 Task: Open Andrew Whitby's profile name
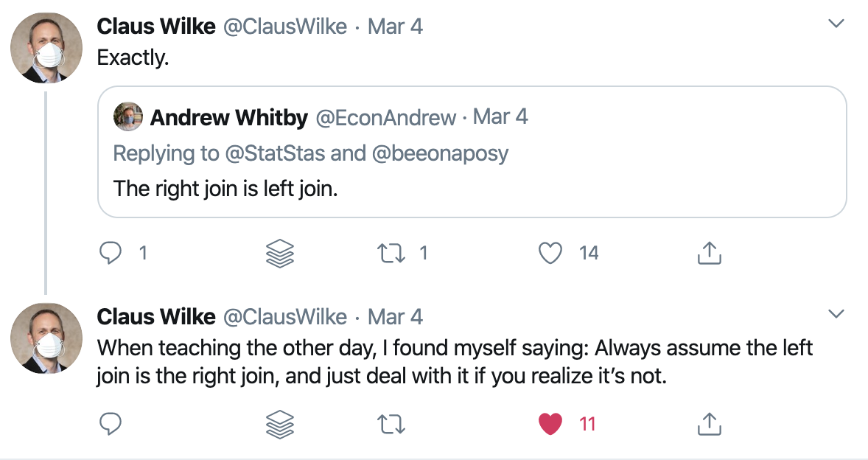(x=228, y=117)
